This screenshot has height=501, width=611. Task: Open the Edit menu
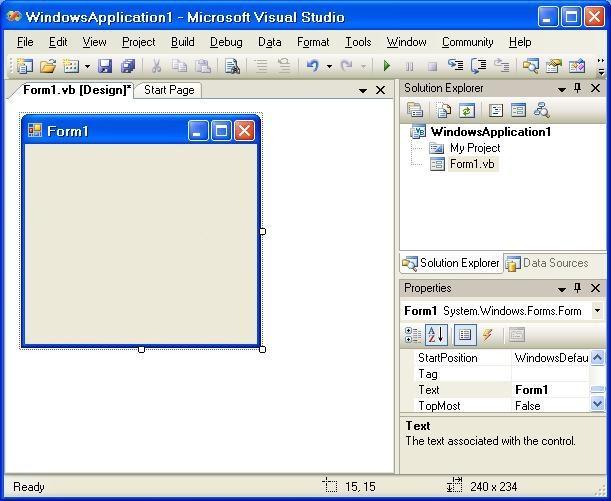(x=58, y=42)
